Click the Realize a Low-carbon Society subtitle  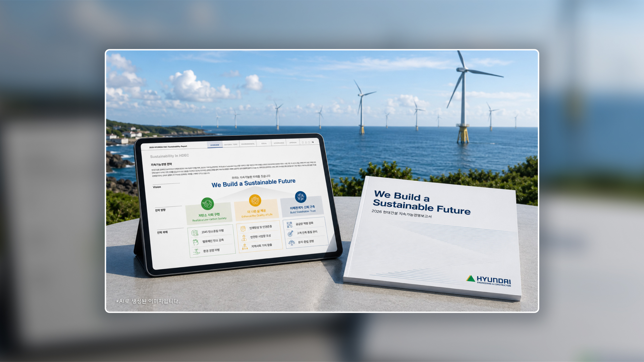[x=209, y=220]
